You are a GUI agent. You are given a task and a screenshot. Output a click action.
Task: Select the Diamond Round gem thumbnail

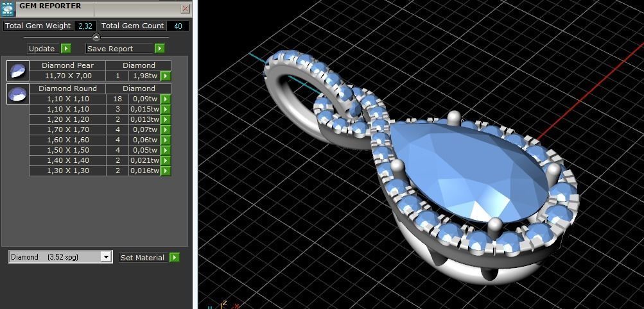[18, 94]
